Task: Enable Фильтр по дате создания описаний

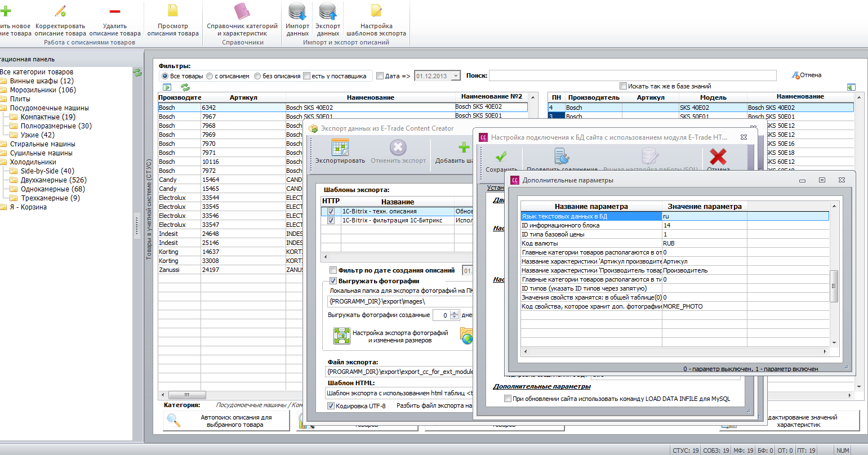Action: 333,270
